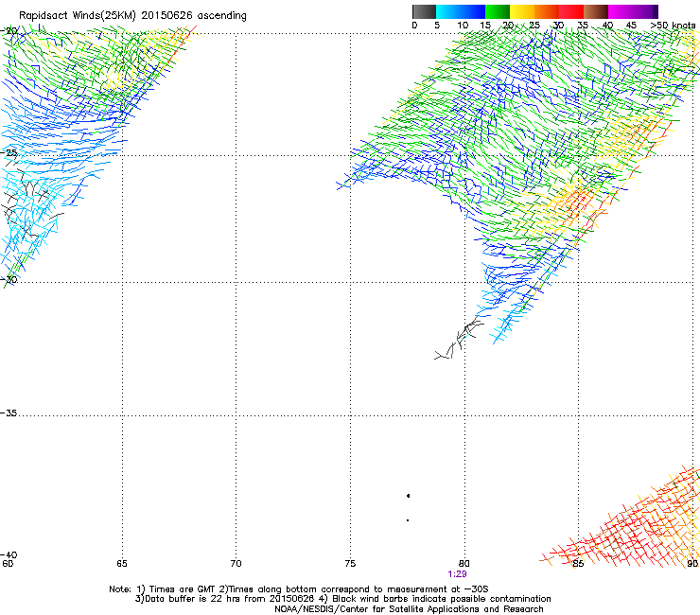The width and height of the screenshot is (700, 615).
Task: Click the longitude label '70' on the axis
Action: [x=236, y=564]
